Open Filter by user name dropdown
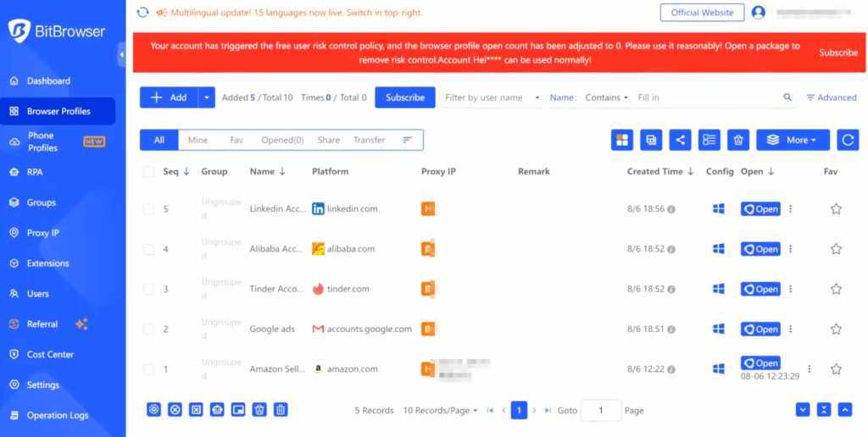The width and height of the screenshot is (868, 437). tap(492, 97)
